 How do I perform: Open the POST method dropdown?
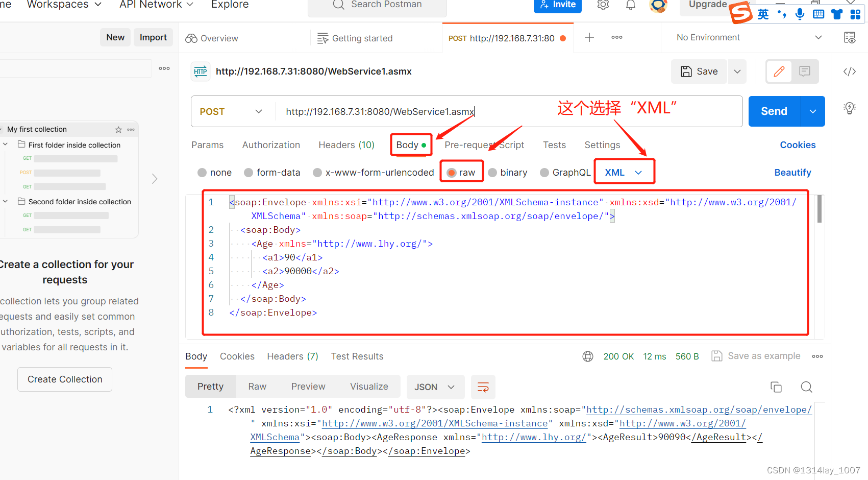(x=231, y=111)
